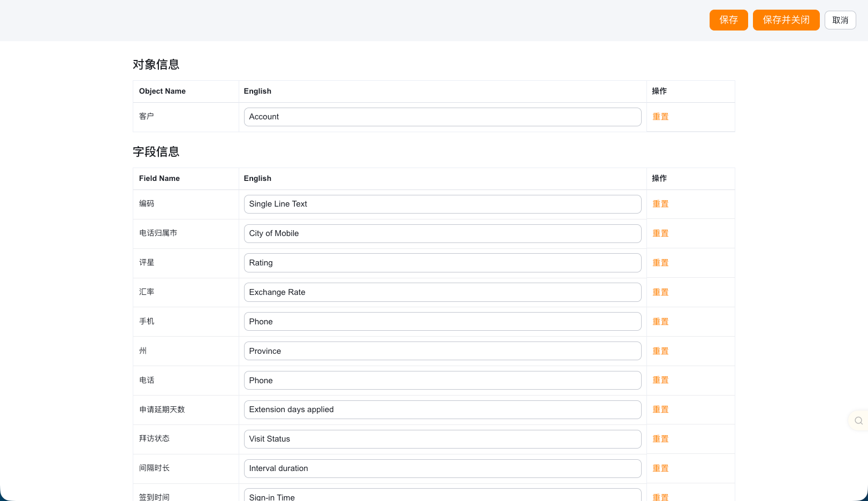Edit the Interval duration field
868x501 pixels.
pos(443,468)
